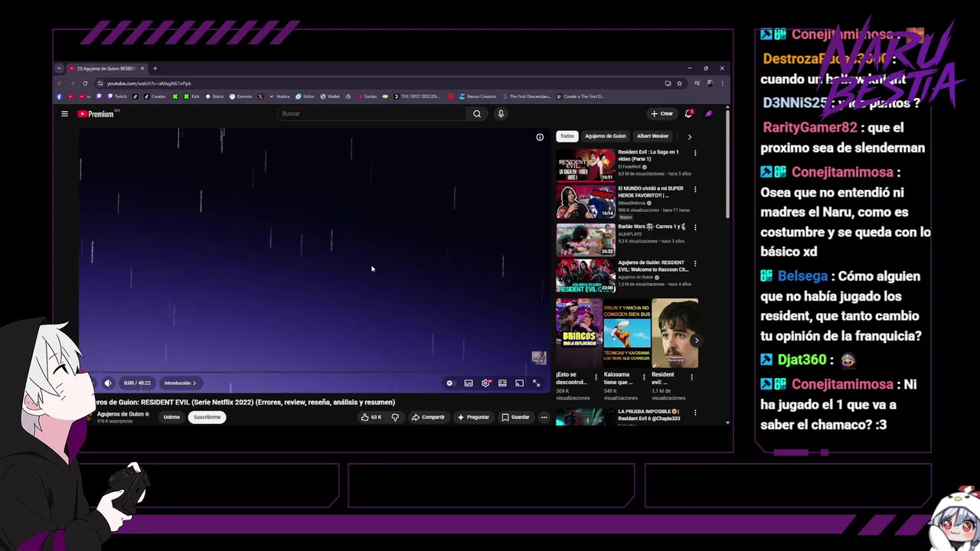Switch to theater mode view
The width and height of the screenshot is (980, 551).
pos(502,383)
